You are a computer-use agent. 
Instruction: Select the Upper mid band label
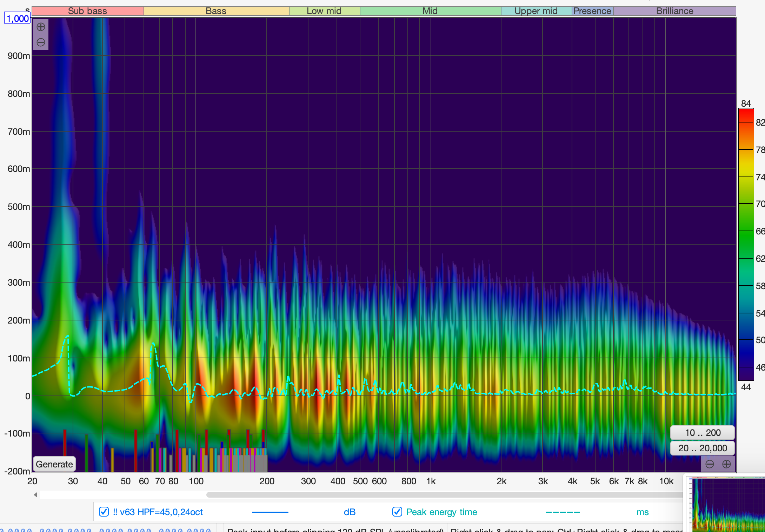tap(536, 11)
